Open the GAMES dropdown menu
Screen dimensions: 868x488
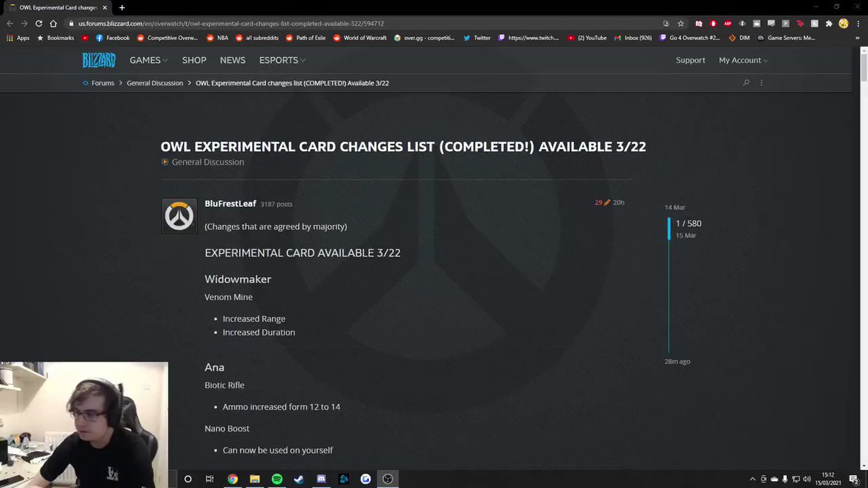(x=148, y=60)
